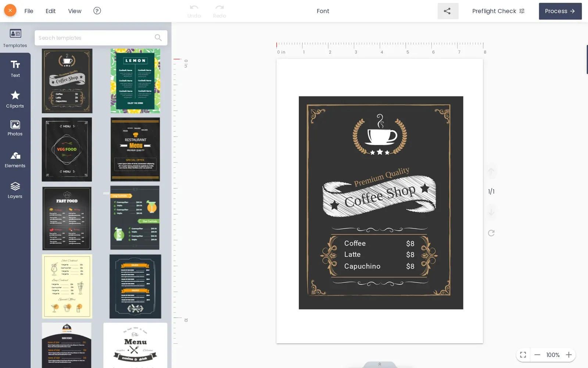The height and width of the screenshot is (368, 588).
Task: Click the rotate refresh icon beside canvas
Action: (491, 233)
